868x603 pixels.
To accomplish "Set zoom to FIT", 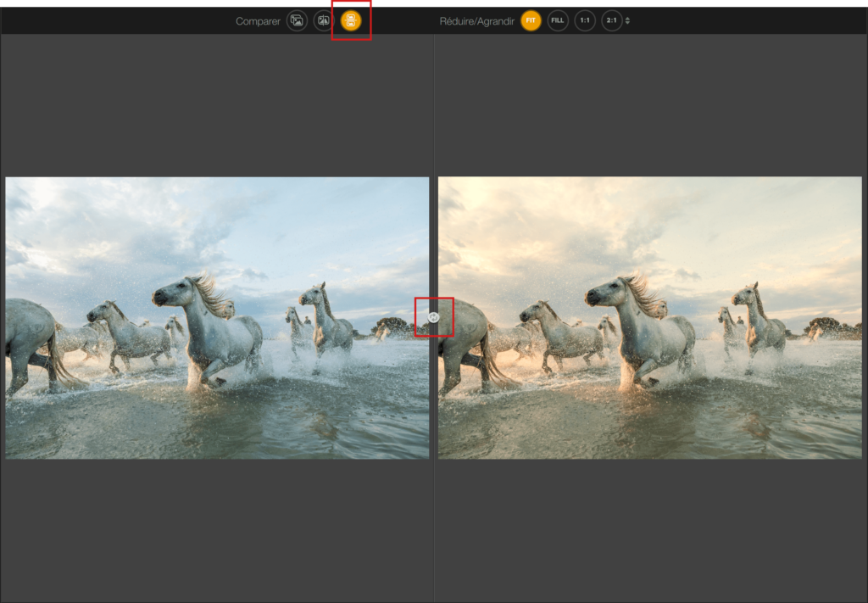I will point(531,21).
